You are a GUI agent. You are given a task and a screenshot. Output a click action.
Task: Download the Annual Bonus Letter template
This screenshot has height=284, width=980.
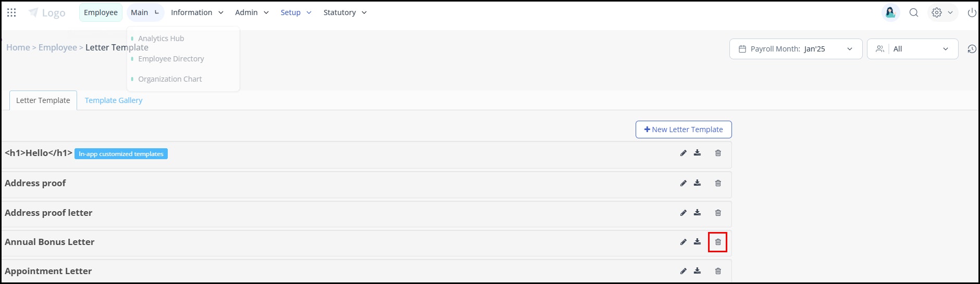click(x=697, y=242)
